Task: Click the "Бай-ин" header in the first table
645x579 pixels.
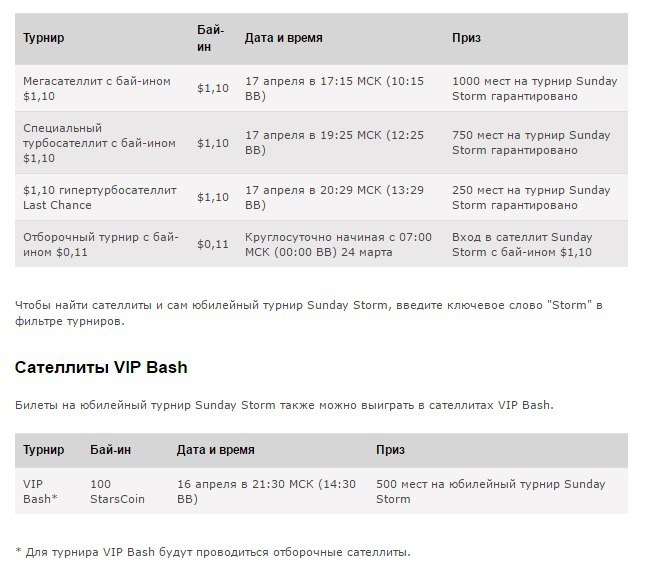Action: point(210,38)
